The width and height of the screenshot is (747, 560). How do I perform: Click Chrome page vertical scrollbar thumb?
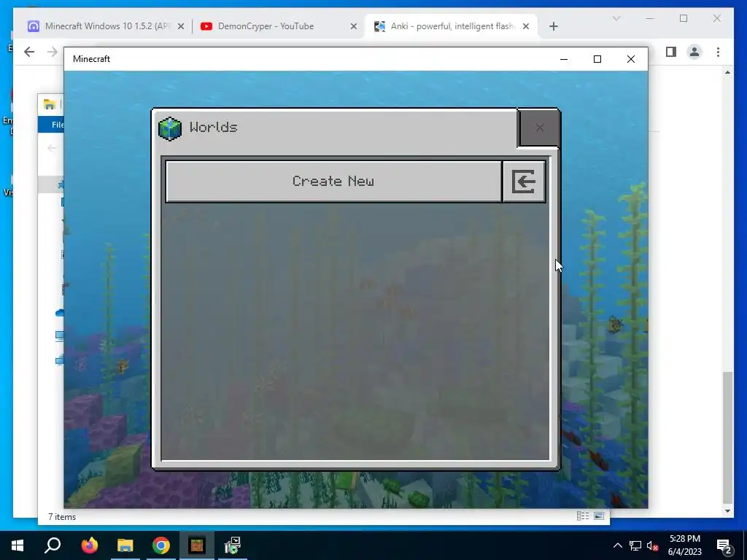pos(727,437)
